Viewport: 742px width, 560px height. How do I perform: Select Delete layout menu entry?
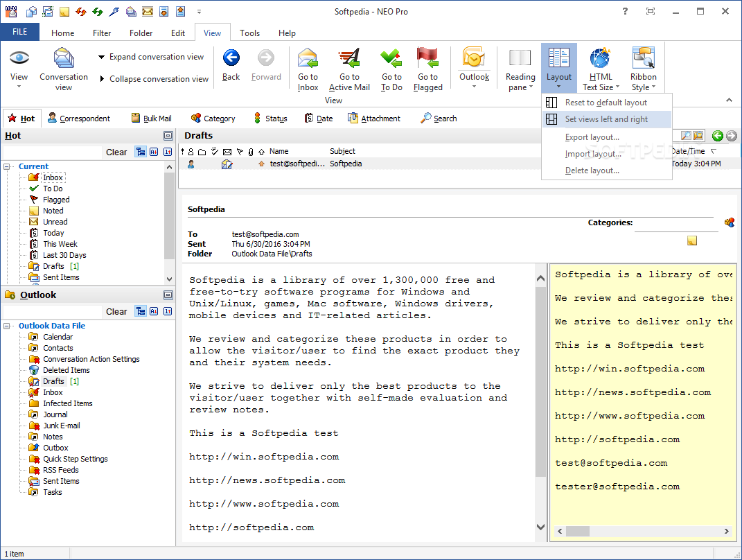[607, 170]
